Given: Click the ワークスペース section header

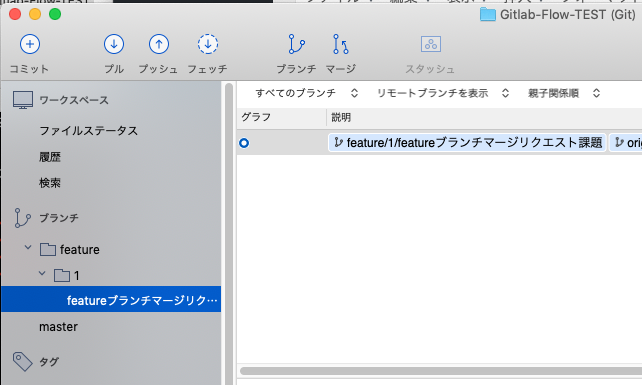Looking at the screenshot, I should 74,100.
